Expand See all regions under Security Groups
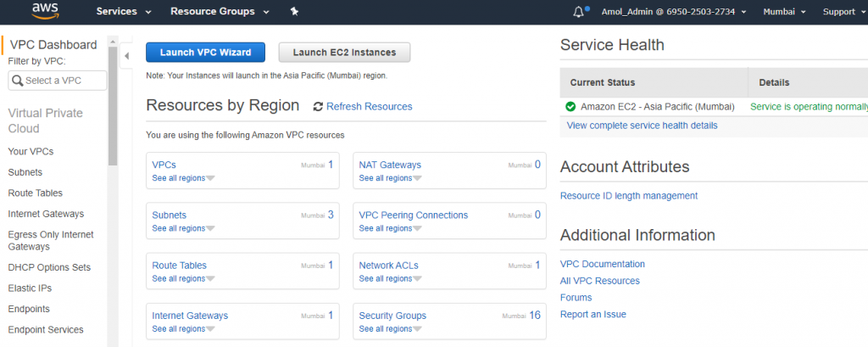The width and height of the screenshot is (868, 347). click(x=390, y=328)
